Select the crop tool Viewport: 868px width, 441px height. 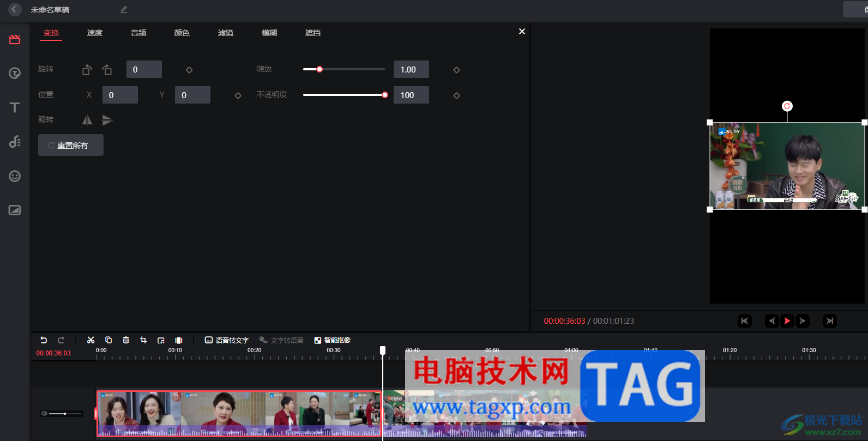pos(143,340)
